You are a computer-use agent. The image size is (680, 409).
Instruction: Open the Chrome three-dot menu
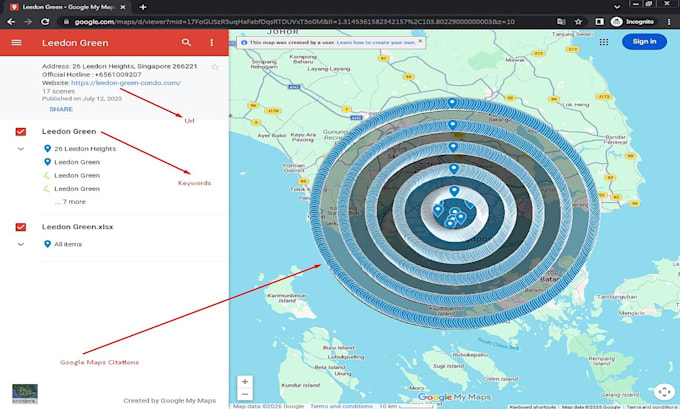click(669, 22)
